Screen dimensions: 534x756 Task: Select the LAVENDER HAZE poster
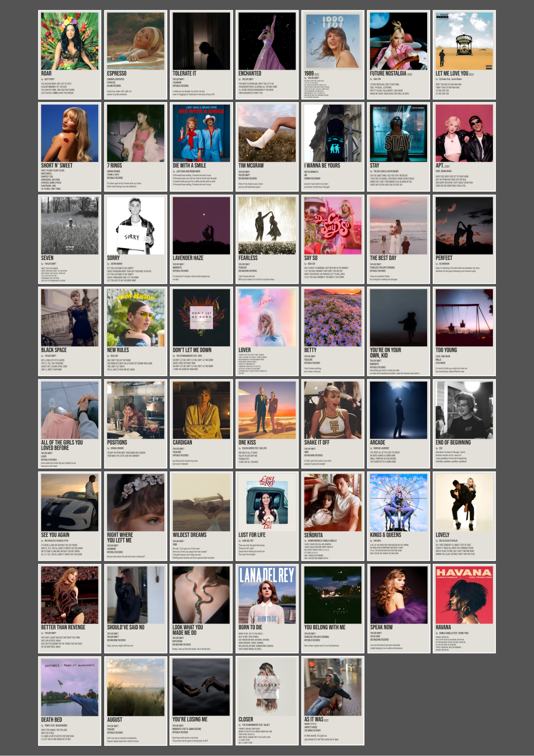pyautogui.click(x=201, y=239)
